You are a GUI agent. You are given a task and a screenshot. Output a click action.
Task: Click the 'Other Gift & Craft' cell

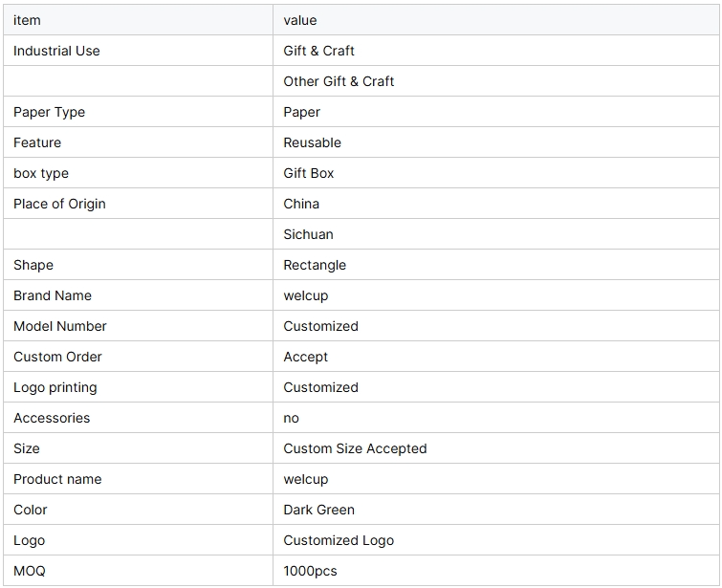(x=339, y=81)
